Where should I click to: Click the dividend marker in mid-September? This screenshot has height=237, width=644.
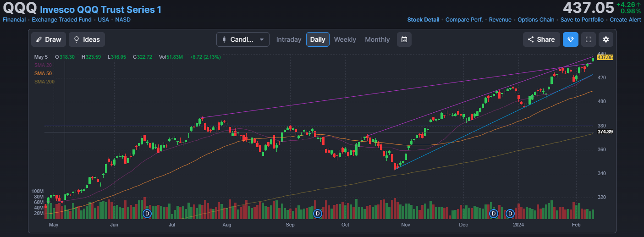(318, 213)
